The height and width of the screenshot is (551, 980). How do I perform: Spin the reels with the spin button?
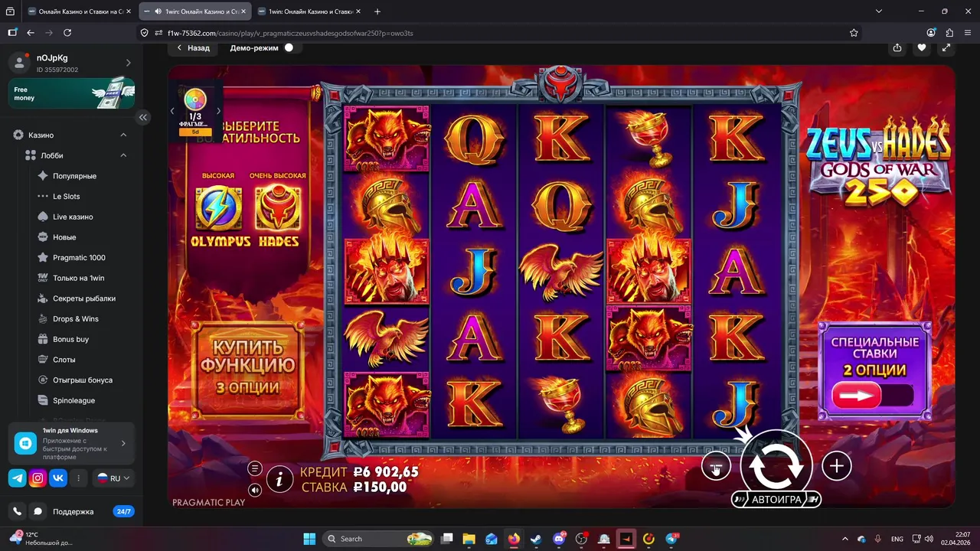click(x=776, y=466)
